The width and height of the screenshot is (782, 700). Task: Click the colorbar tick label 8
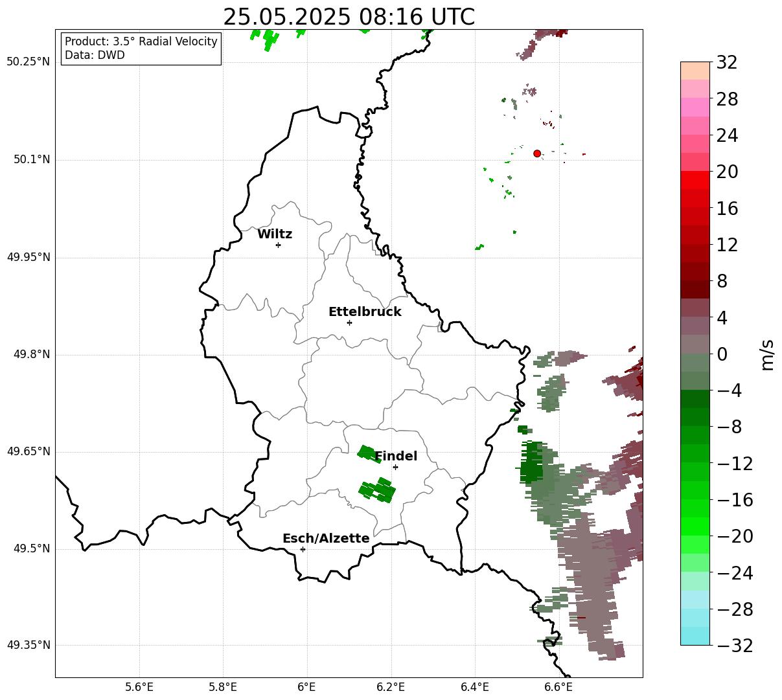pyautogui.click(x=722, y=282)
